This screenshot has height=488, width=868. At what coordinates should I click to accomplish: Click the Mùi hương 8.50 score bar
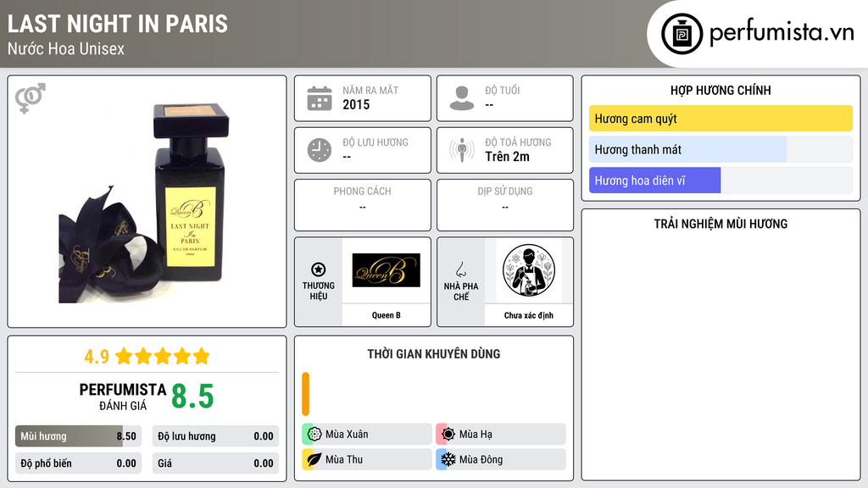tap(78, 436)
